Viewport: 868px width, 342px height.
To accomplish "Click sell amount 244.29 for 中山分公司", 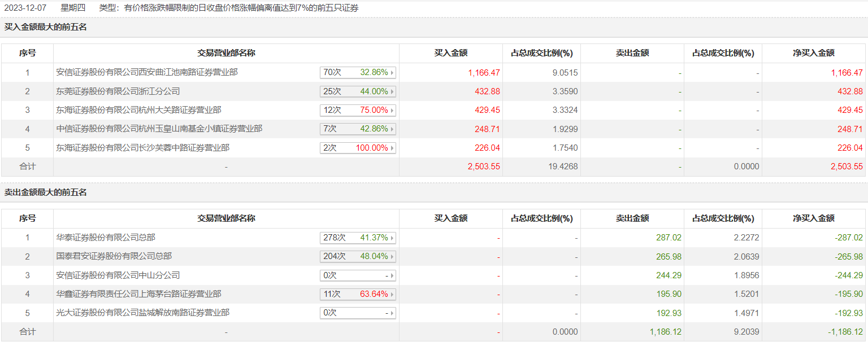I will tap(669, 275).
